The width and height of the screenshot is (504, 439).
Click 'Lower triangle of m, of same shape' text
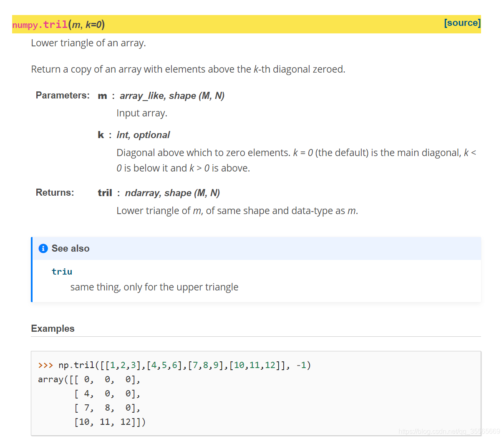click(237, 211)
